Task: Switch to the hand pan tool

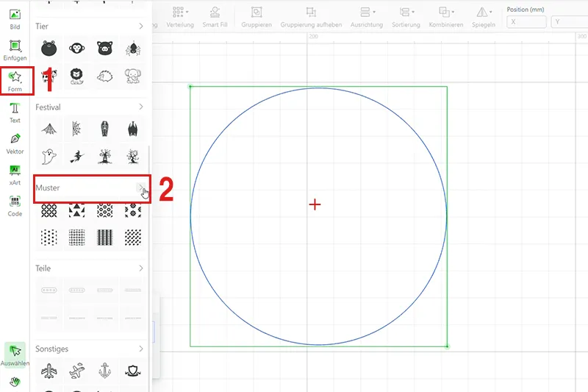Action: (x=15, y=382)
